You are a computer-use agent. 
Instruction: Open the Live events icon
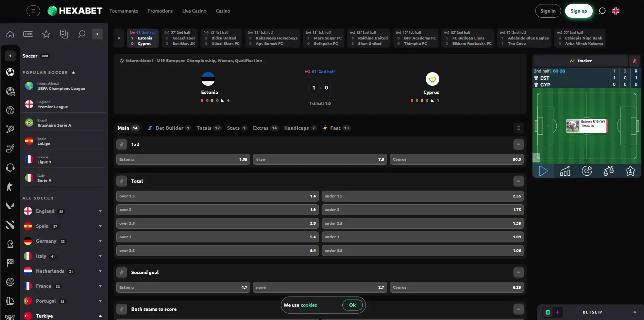pyautogui.click(x=28, y=34)
